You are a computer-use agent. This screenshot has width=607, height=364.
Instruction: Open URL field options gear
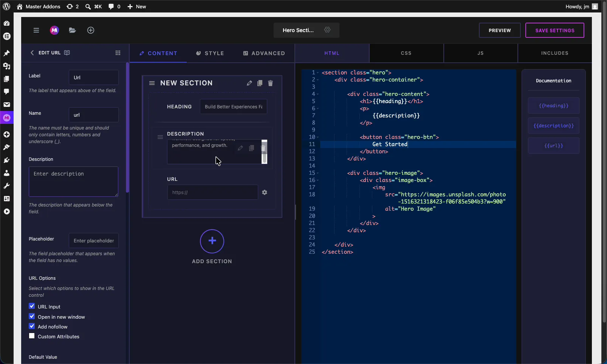pyautogui.click(x=265, y=193)
